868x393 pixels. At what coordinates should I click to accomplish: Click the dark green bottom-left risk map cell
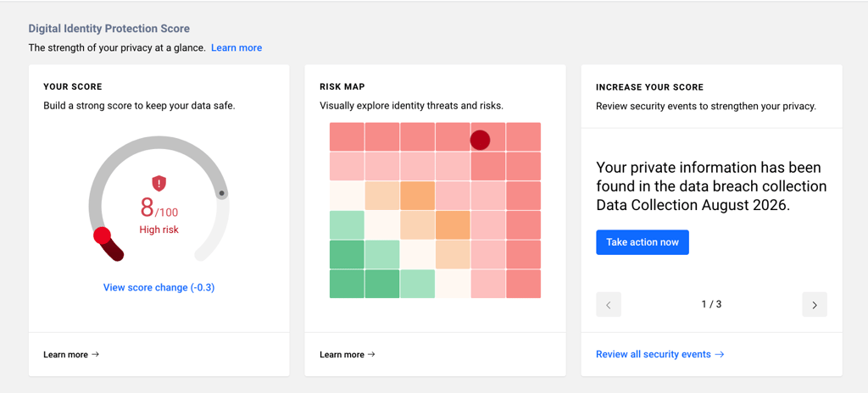(347, 284)
